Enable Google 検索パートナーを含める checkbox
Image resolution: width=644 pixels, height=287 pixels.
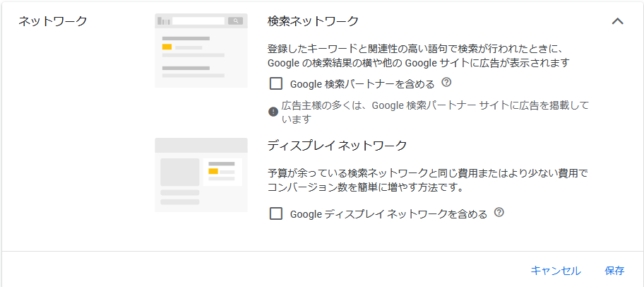[x=276, y=84]
